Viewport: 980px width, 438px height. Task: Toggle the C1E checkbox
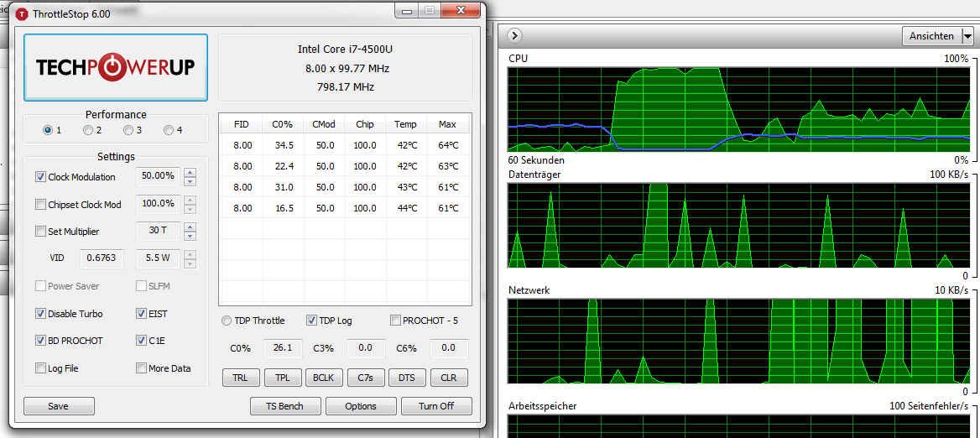pos(141,341)
